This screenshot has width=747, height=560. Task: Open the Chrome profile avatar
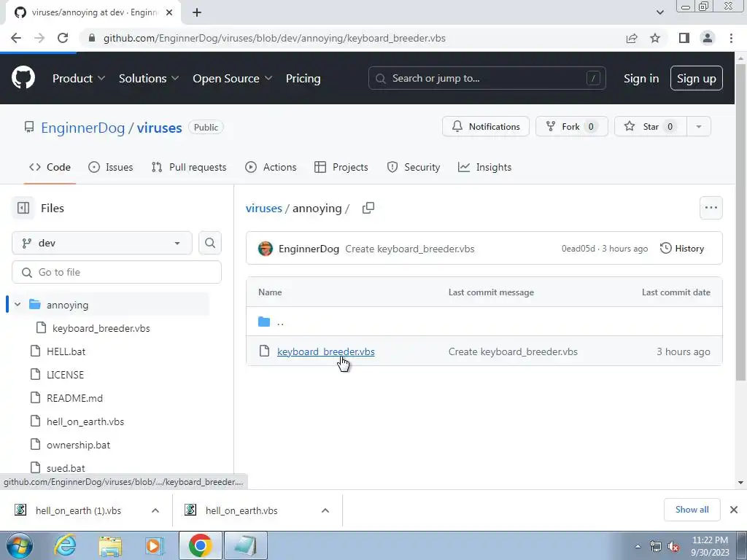point(708,38)
